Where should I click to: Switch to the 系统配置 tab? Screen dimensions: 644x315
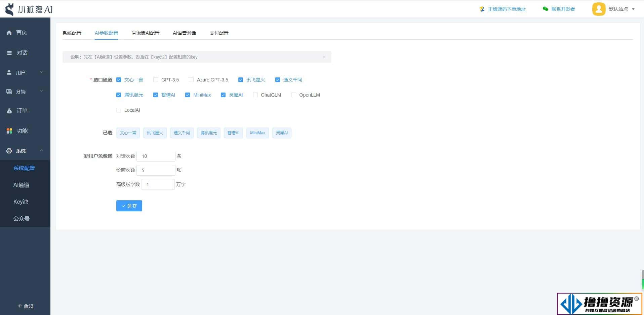tap(72, 33)
